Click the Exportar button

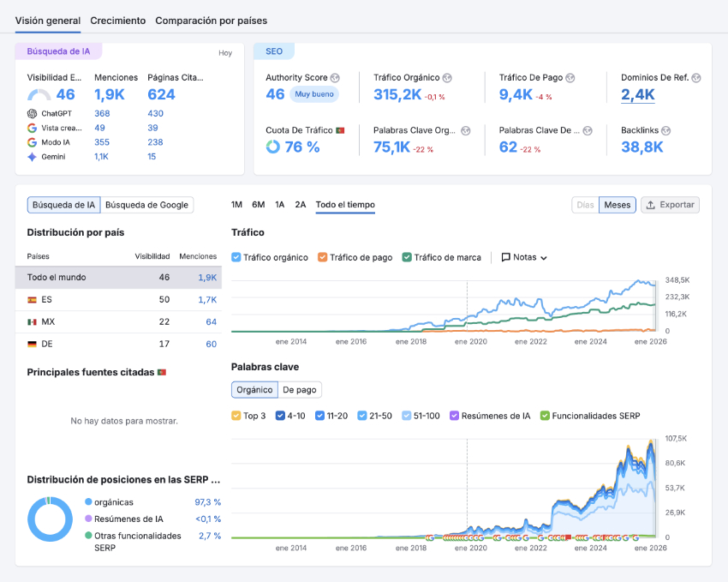coord(670,205)
